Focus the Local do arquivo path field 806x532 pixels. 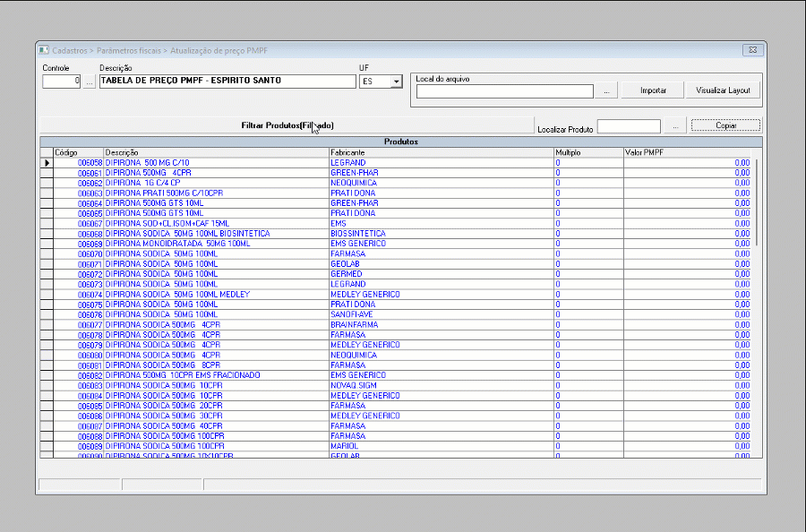pyautogui.click(x=505, y=91)
